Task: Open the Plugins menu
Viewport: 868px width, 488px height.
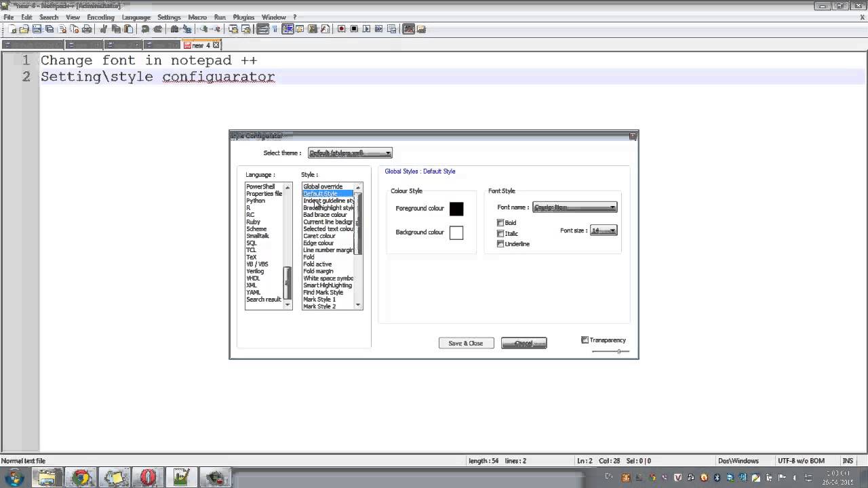Action: tap(243, 17)
